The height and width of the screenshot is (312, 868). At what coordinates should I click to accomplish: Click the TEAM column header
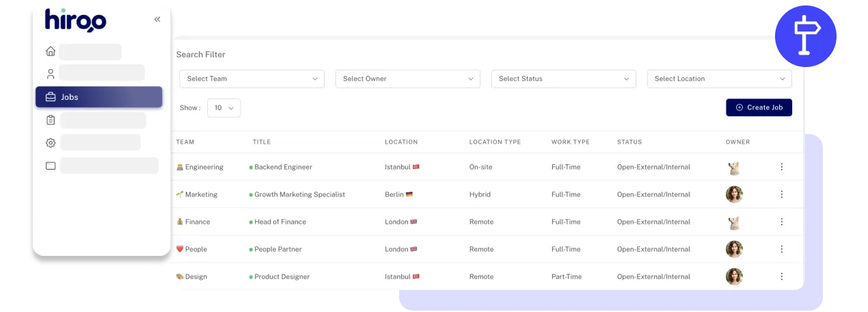185,142
